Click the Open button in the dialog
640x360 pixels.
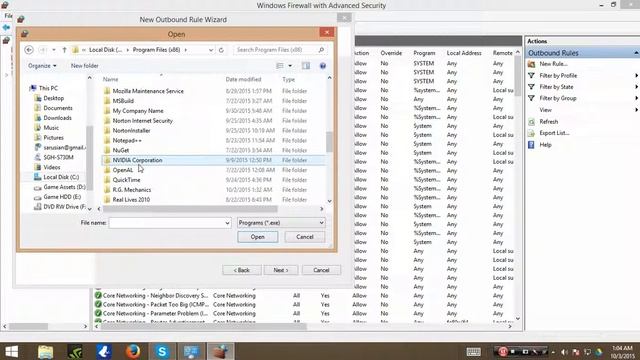coord(258,237)
